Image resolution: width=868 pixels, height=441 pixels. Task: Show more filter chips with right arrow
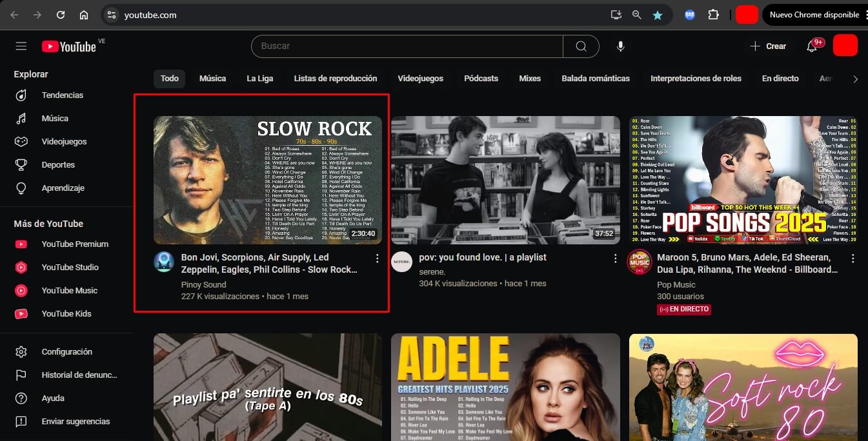tap(856, 79)
